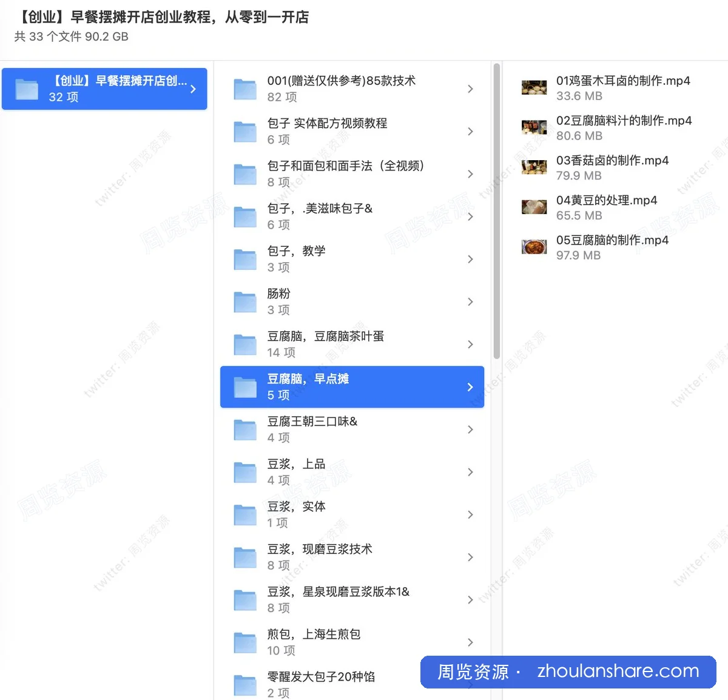
Task: Expand chevron for 豆浆，现磨豆浆技术
Action: click(470, 557)
